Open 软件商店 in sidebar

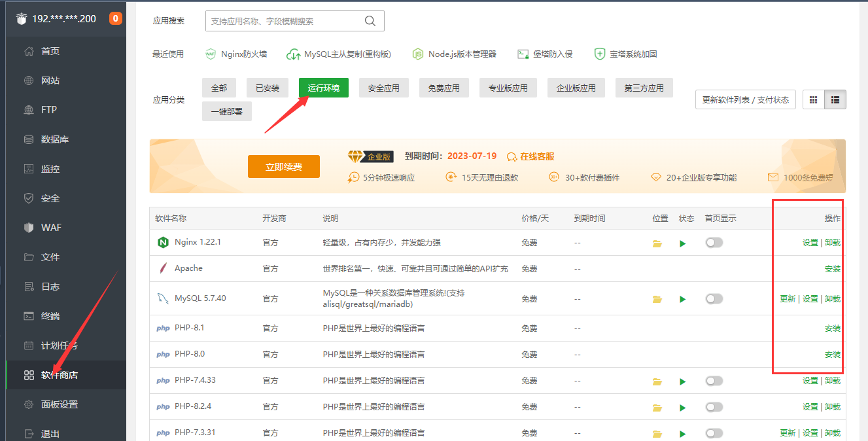[65, 375]
